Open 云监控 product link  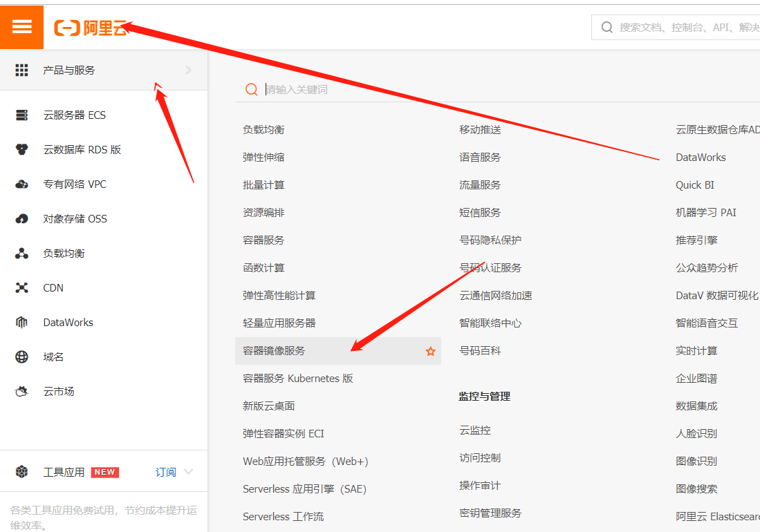[475, 430]
